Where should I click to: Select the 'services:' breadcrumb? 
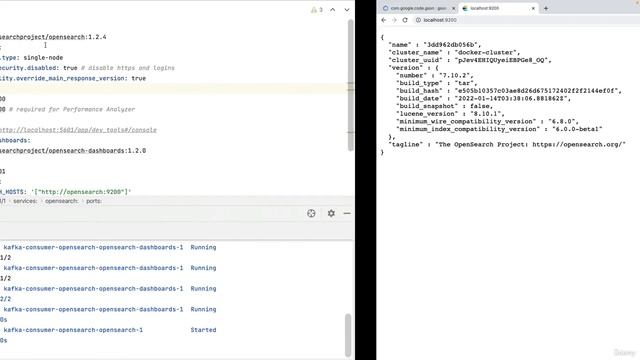tap(25, 201)
